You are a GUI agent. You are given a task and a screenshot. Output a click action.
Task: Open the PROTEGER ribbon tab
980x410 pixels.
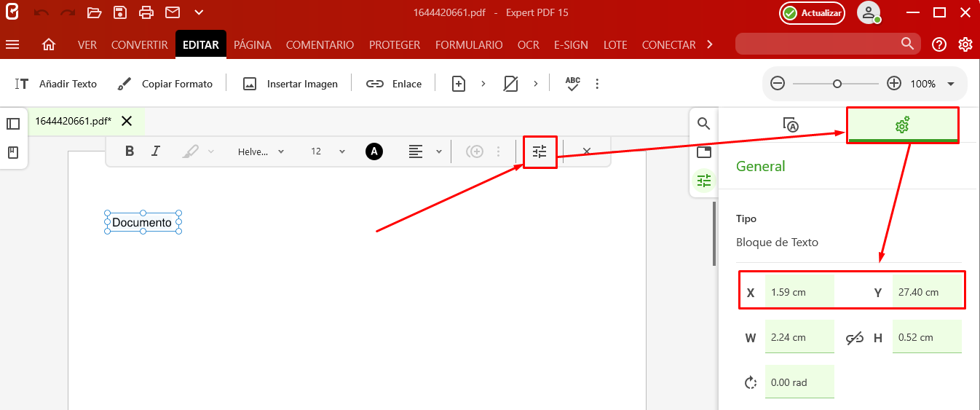tap(395, 44)
